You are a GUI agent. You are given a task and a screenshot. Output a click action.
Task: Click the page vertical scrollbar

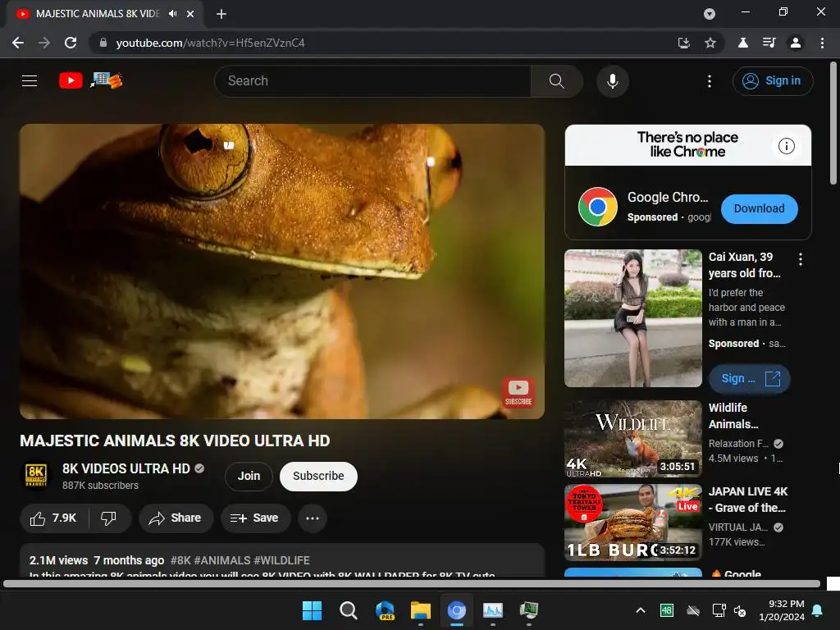pos(833,124)
